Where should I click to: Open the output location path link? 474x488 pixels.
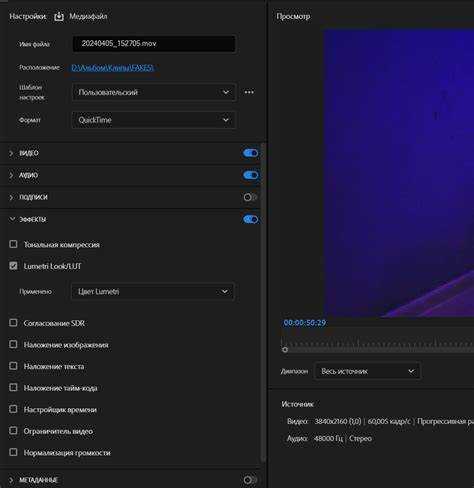[112, 68]
